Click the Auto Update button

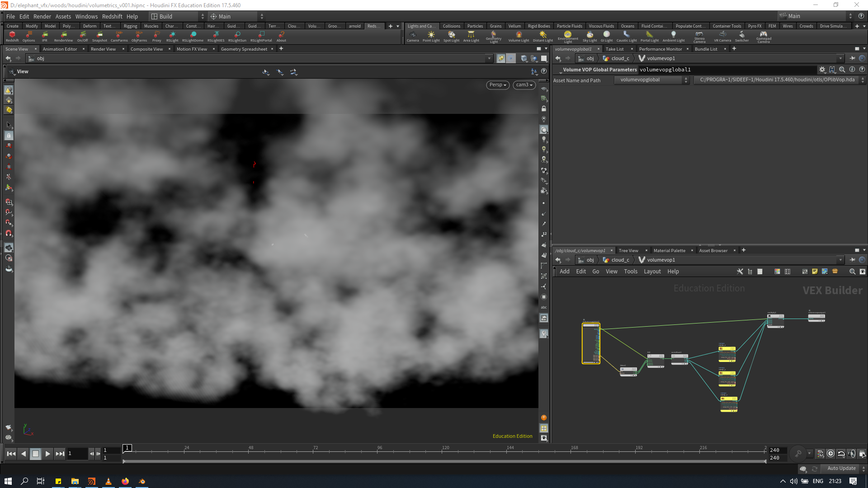[x=841, y=469]
